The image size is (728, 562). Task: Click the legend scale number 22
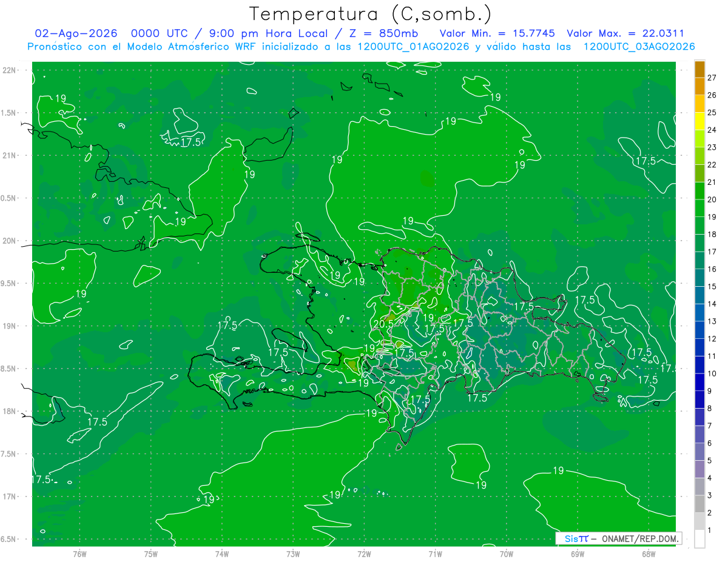(712, 164)
